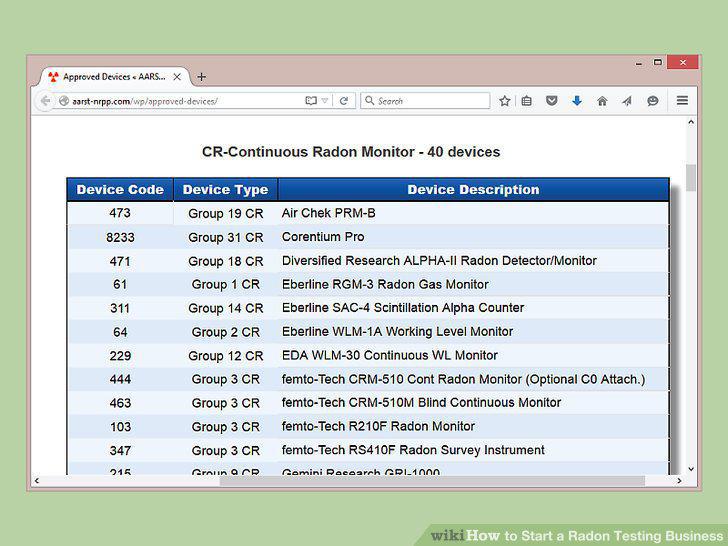728x546 pixels.
Task: Click the globe site identity icon
Action: [64, 101]
